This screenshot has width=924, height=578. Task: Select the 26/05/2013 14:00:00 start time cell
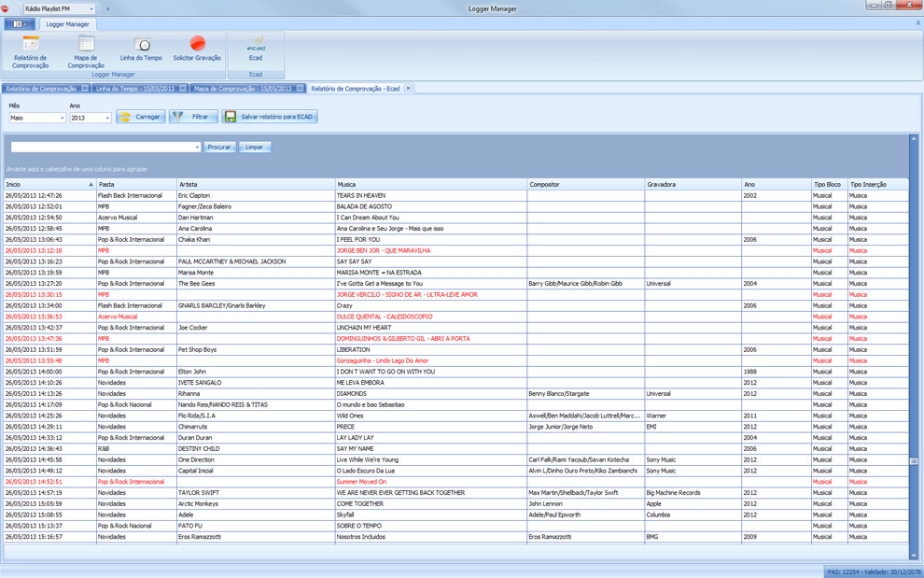pos(49,372)
